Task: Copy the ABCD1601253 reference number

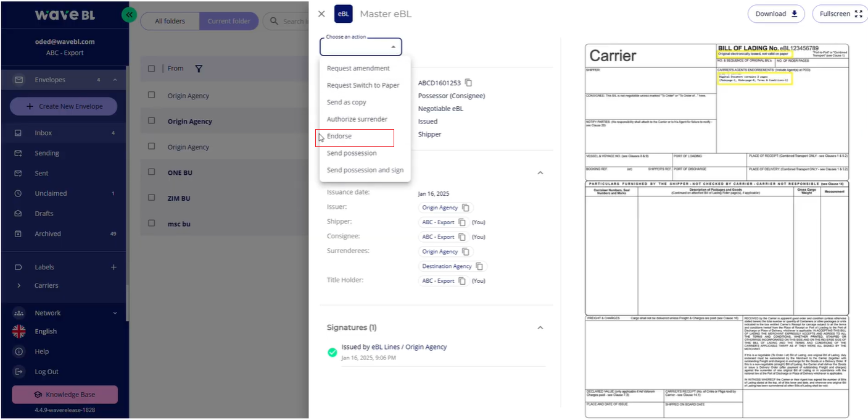Action: click(x=469, y=83)
